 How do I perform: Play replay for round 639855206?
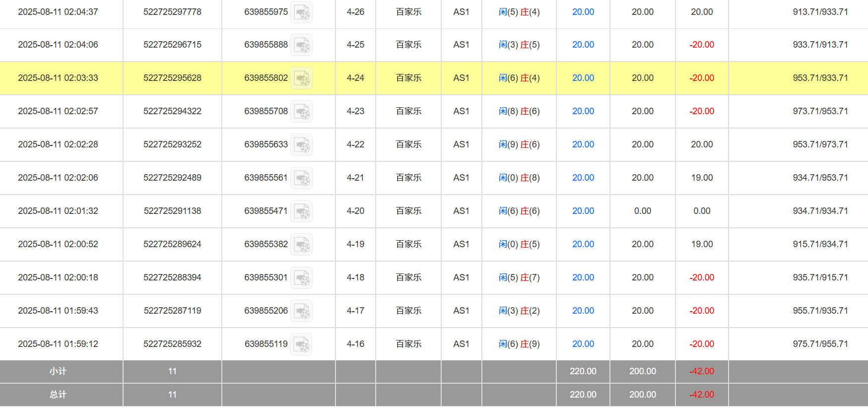[301, 311]
